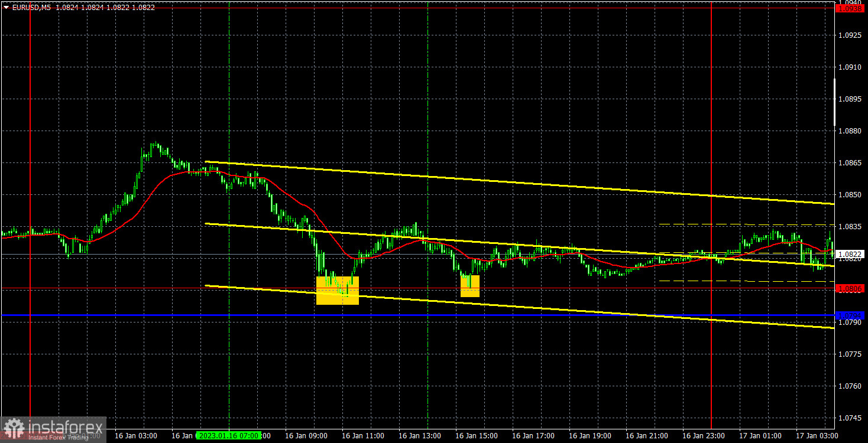Click the 16 Jan 03:00 time label

click(x=136, y=435)
